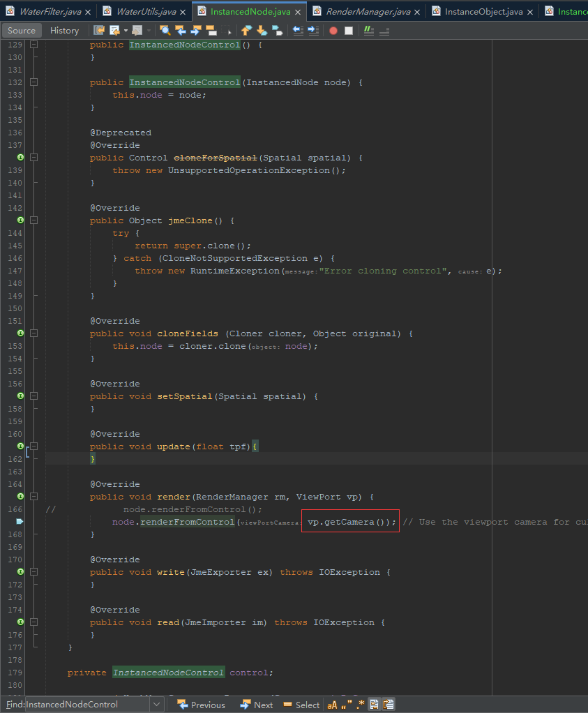Open the find history dropdown
Screen dimensions: 588x713
click(x=156, y=704)
